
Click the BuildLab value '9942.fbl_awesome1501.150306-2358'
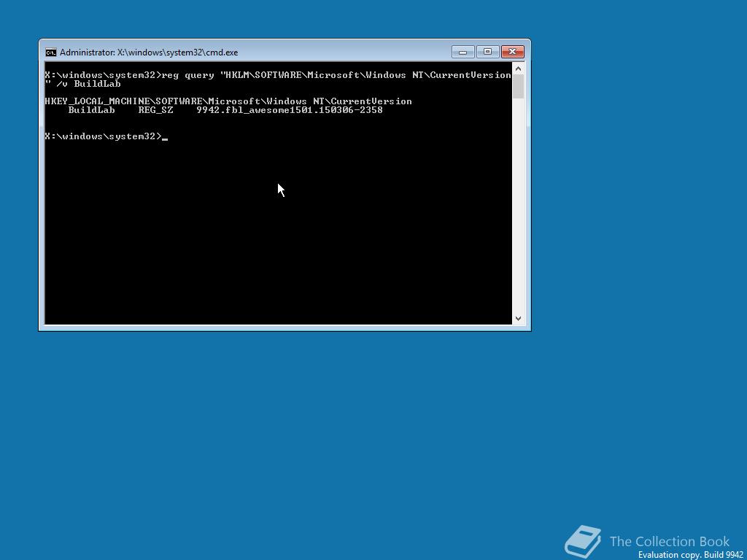point(290,110)
